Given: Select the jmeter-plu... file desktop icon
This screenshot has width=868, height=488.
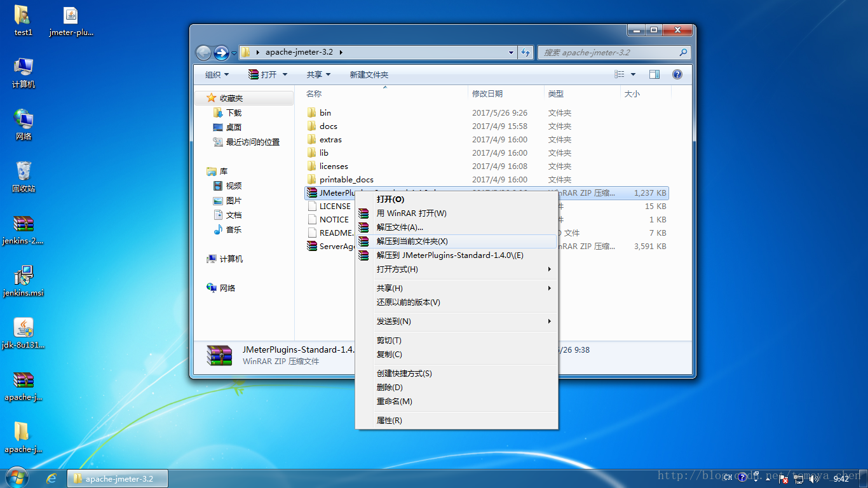Looking at the screenshot, I should point(71,21).
